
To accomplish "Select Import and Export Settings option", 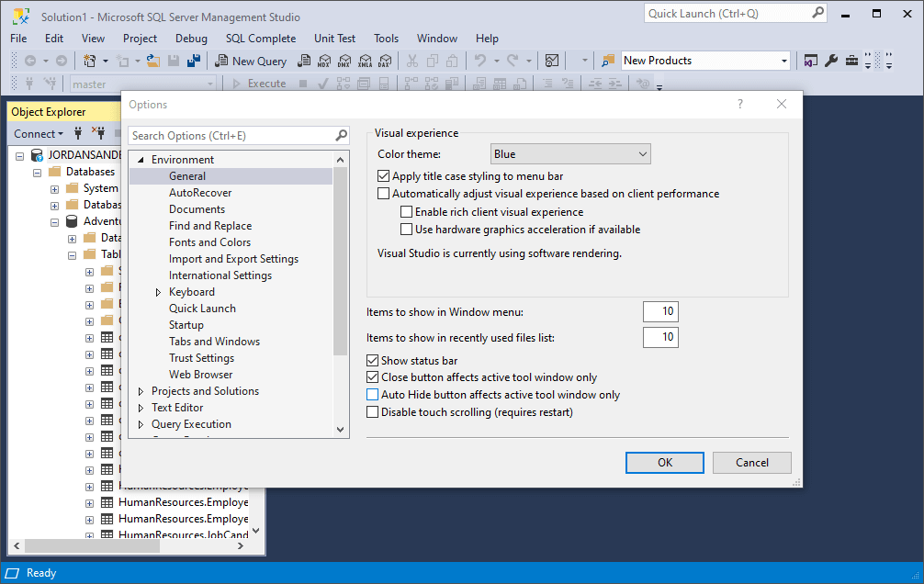I will tap(233, 259).
